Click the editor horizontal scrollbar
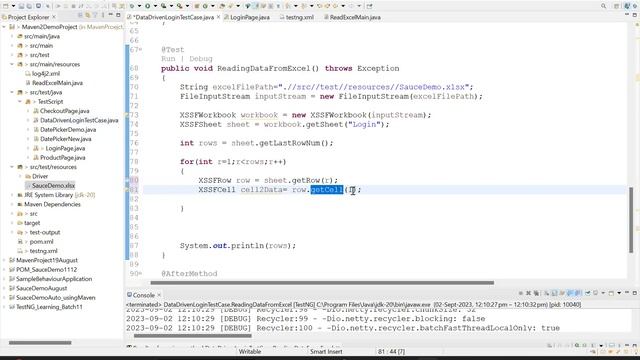 pos(322,282)
